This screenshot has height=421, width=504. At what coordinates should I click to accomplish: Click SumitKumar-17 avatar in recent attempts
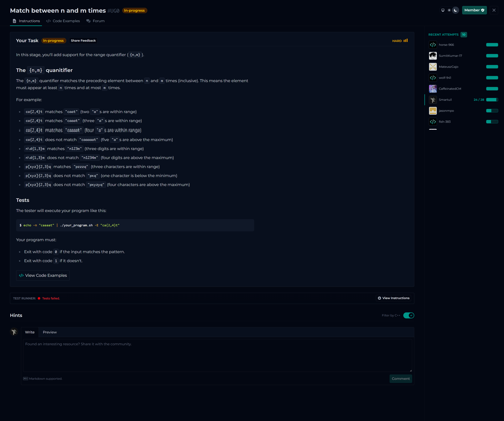point(433,56)
